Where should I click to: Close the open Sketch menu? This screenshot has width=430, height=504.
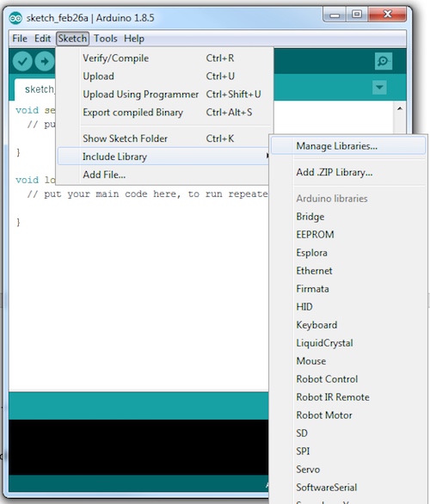(x=72, y=39)
